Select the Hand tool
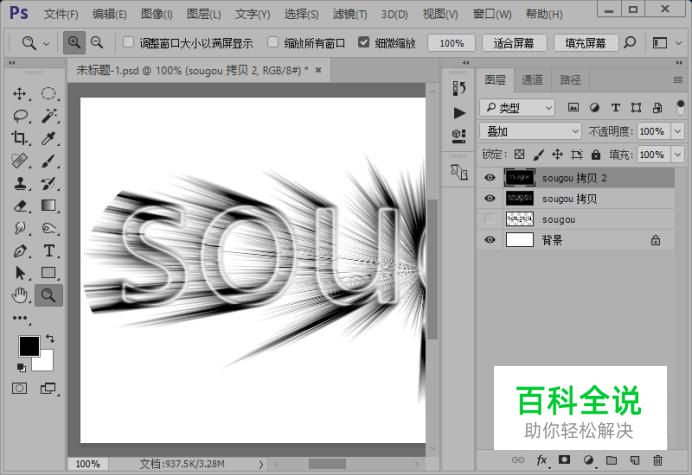This screenshot has height=475, width=692. point(19,295)
